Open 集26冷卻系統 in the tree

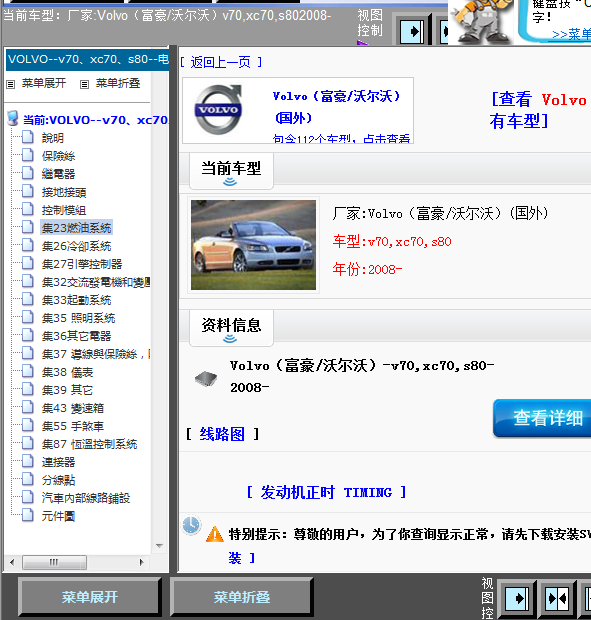[x=76, y=246]
